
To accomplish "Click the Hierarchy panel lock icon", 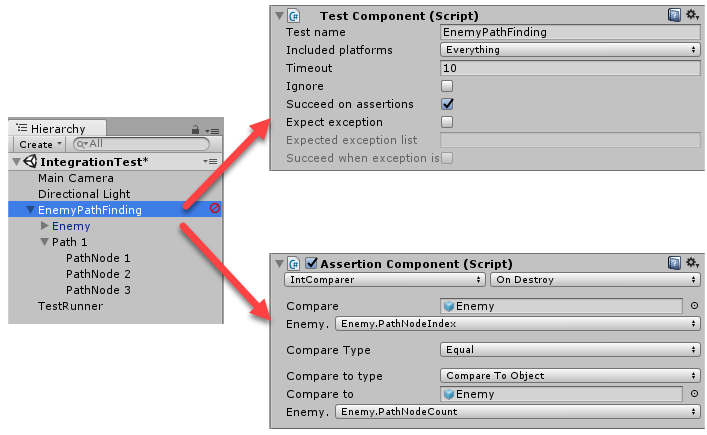I will point(195,129).
